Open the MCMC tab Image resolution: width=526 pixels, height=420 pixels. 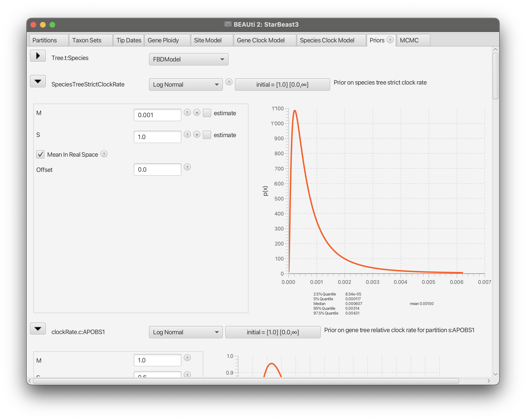409,40
